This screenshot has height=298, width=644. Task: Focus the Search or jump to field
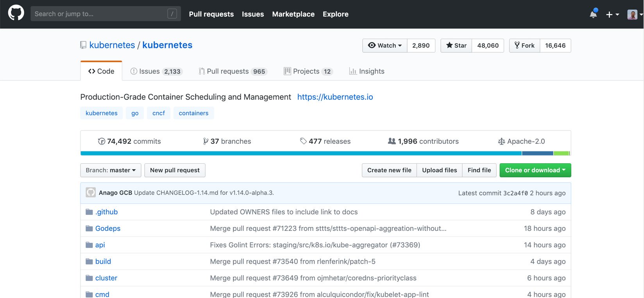pyautogui.click(x=100, y=14)
